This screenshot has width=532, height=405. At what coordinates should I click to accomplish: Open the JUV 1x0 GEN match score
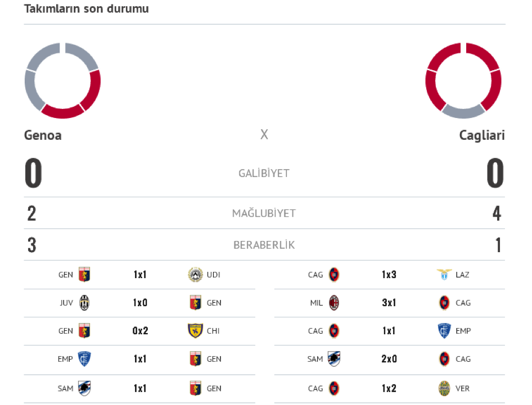click(x=140, y=303)
